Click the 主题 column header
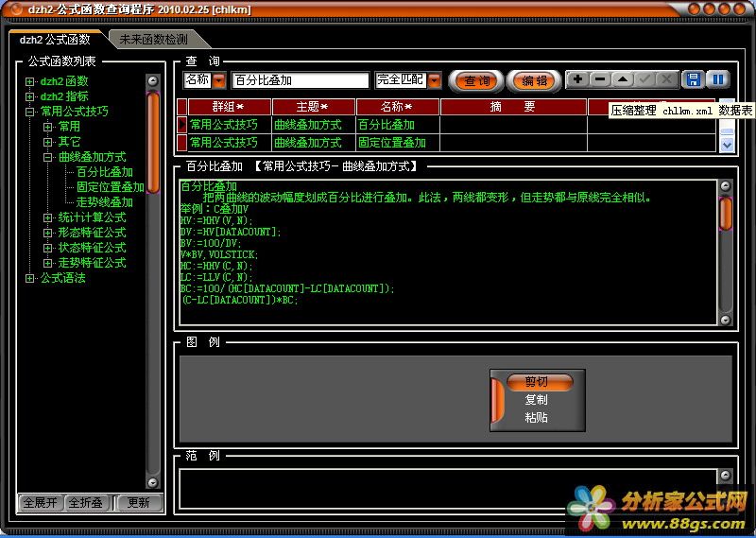This screenshot has width=756, height=538. click(x=314, y=107)
